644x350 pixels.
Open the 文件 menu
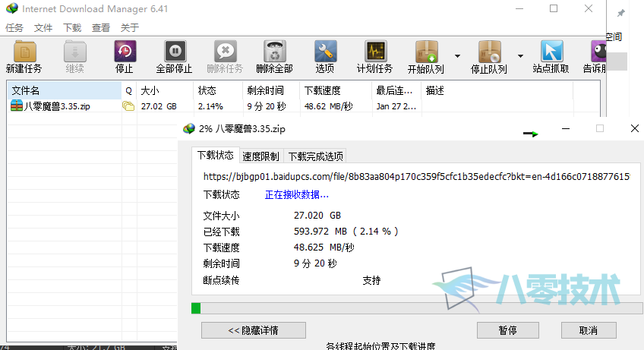pos(43,27)
